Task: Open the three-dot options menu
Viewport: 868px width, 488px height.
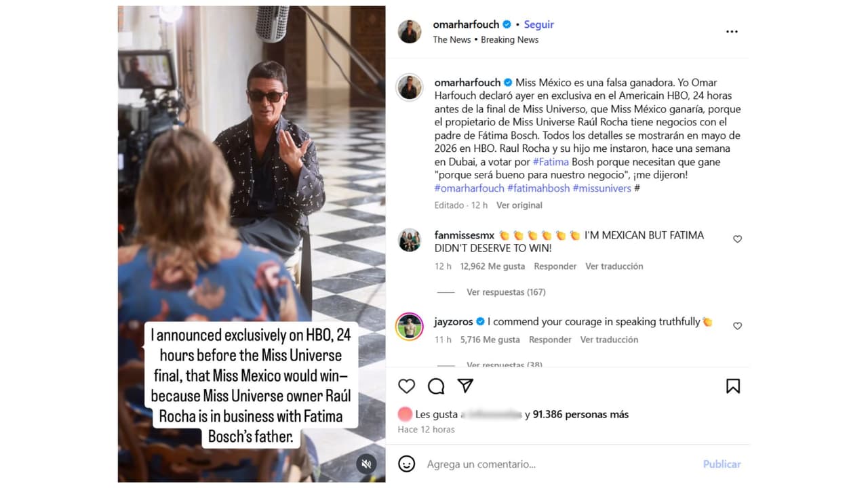Action: 732,31
